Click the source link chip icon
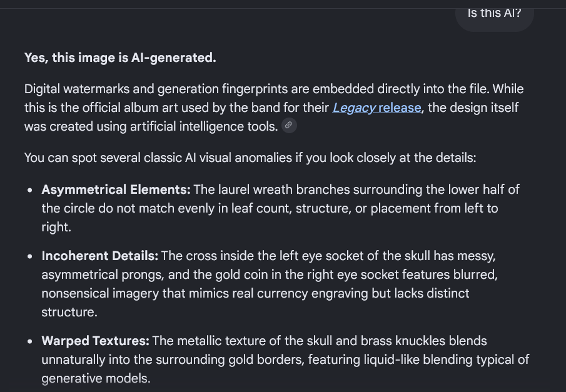This screenshot has height=392, width=566. 289,125
